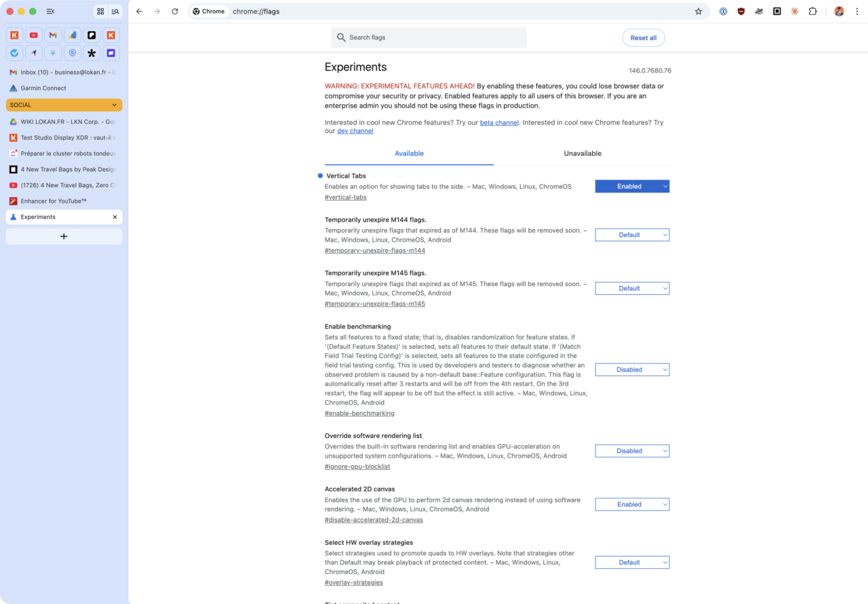Image resolution: width=868 pixels, height=604 pixels.
Task: Open the Select HW overlay strategies dropdown
Action: pos(632,562)
